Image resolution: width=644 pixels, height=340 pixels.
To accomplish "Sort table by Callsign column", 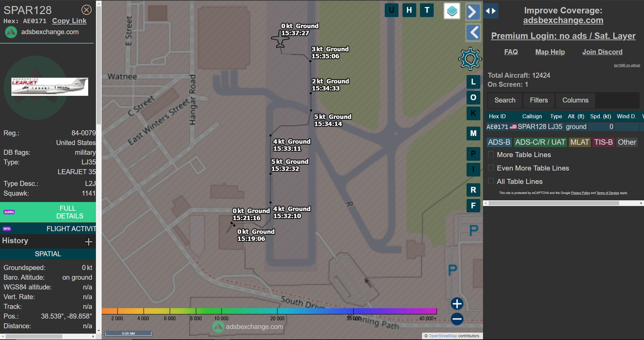I will 532,116.
